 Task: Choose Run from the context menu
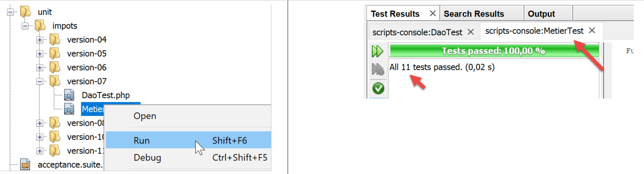(142, 141)
